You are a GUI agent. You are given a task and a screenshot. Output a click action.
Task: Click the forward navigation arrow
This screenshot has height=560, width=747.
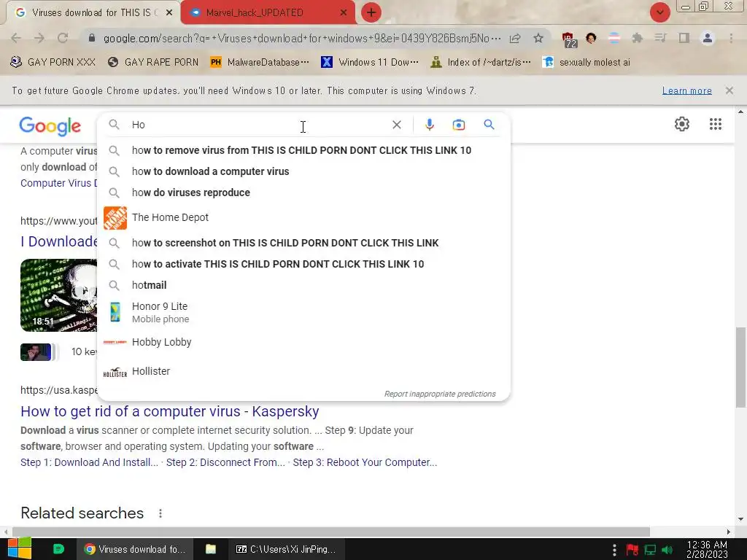point(39,38)
